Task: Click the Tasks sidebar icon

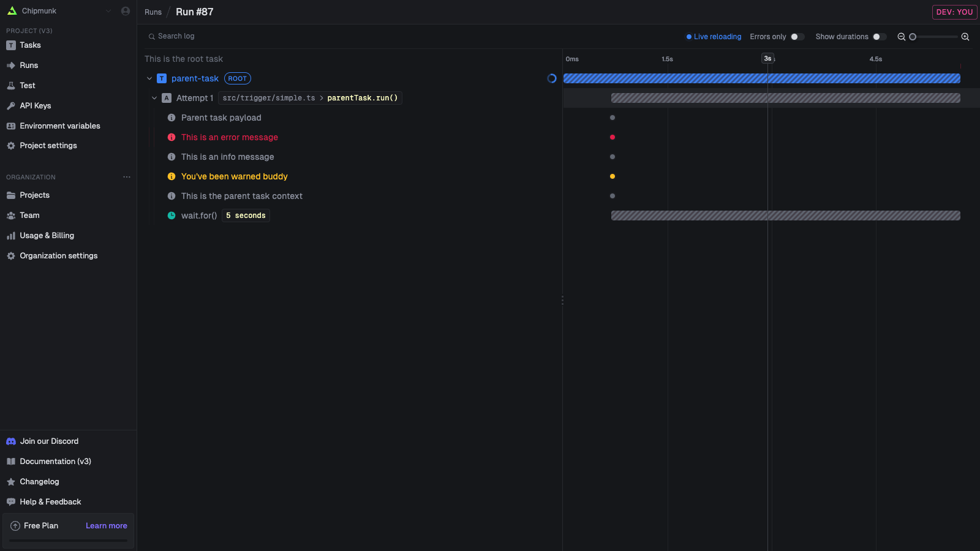Action: coord(11,45)
